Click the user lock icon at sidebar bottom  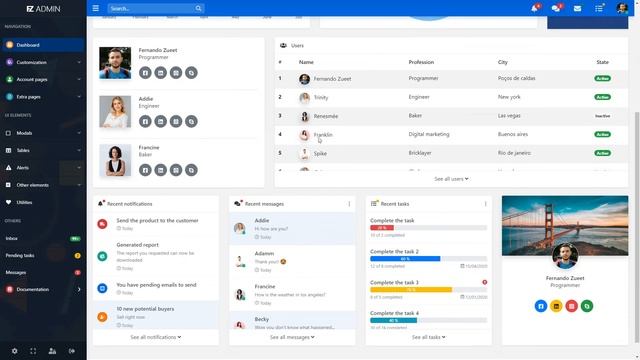pyautogui.click(x=52, y=351)
